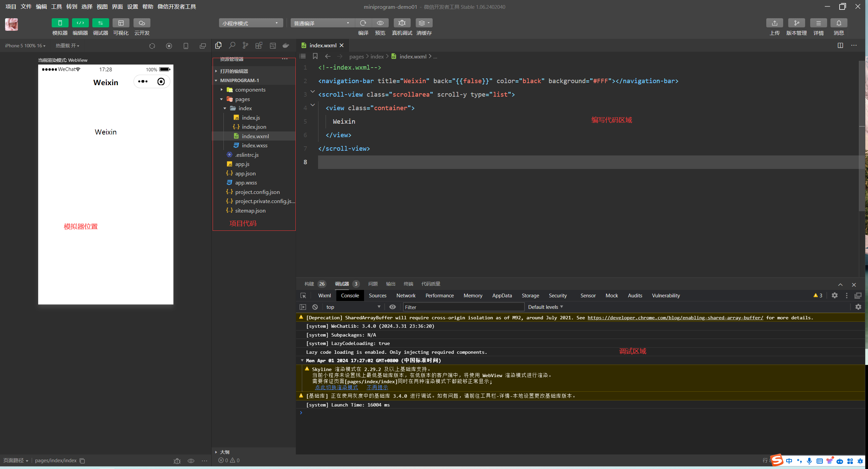Viewport: 868px width, 469px height.
Task: Open the source control branch icon
Action: [245, 45]
